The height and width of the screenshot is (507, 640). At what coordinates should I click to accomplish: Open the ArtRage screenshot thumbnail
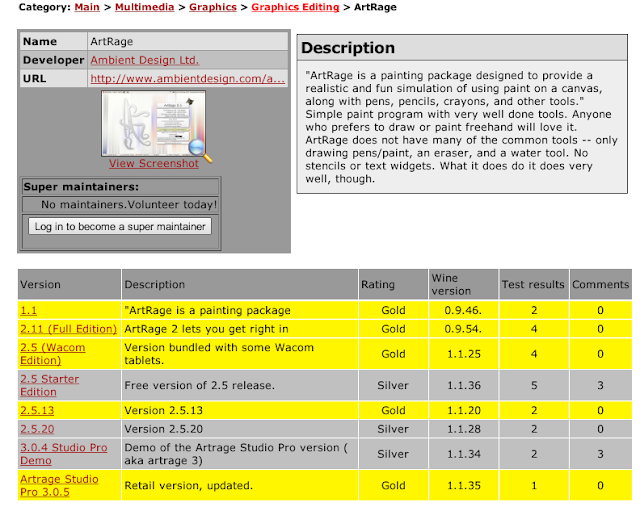click(x=153, y=123)
